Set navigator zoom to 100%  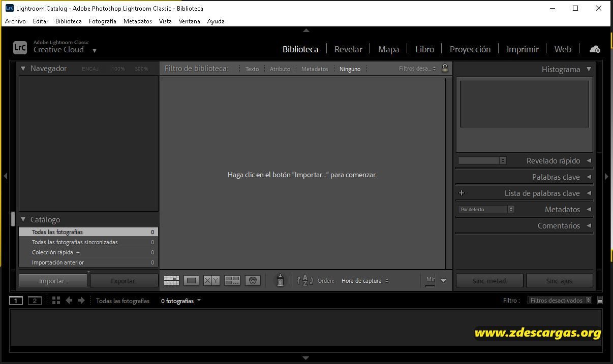pyautogui.click(x=118, y=69)
